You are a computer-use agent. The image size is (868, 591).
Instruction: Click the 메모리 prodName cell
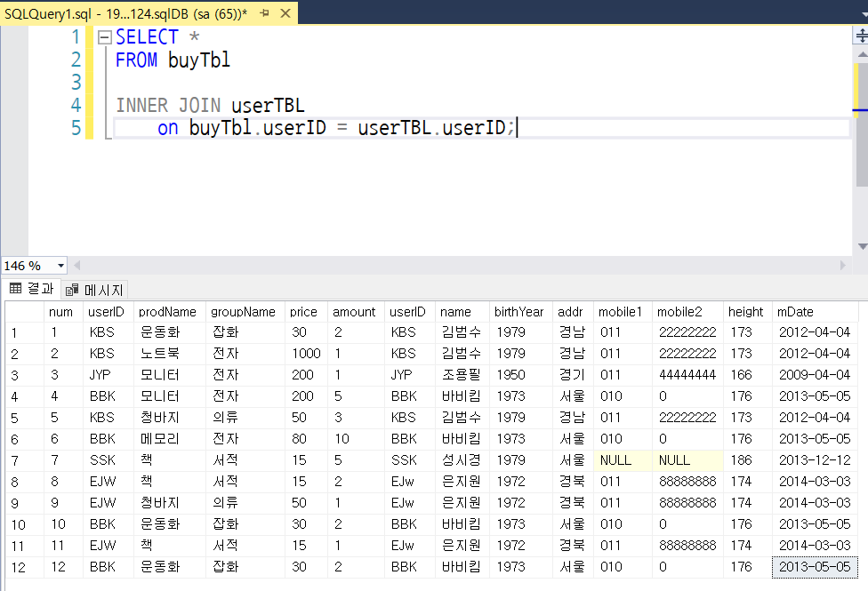click(169, 439)
